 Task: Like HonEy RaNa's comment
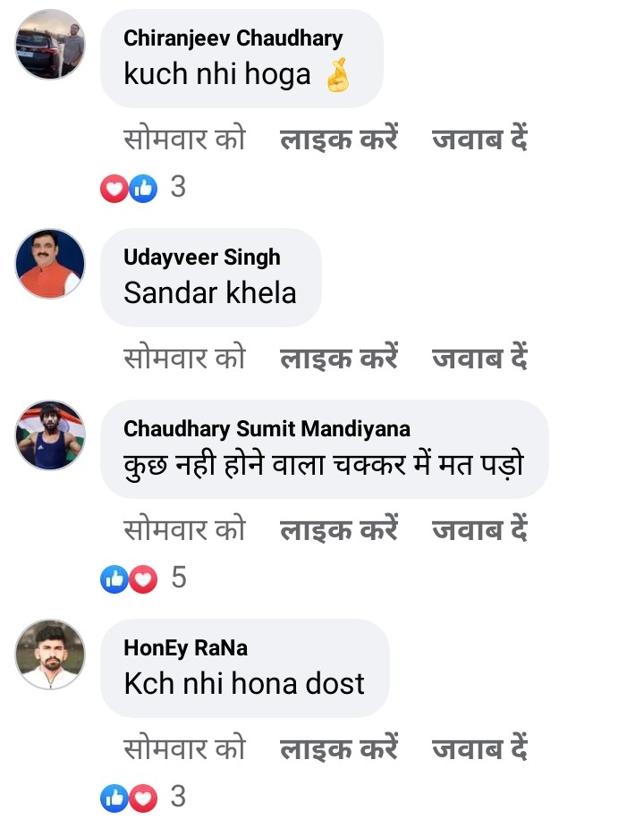(339, 748)
